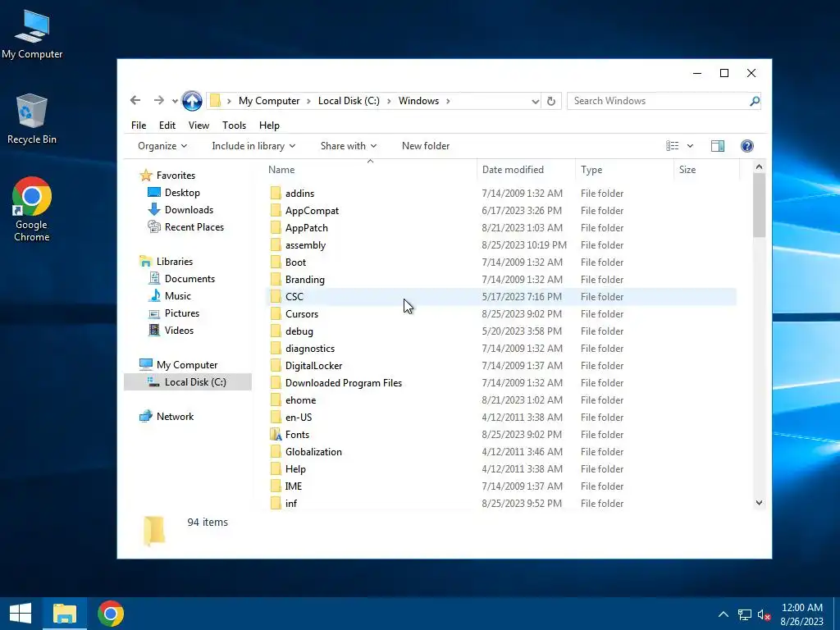This screenshot has width=840, height=630.
Task: Click Local Disk (C:) in address path
Action: point(349,101)
